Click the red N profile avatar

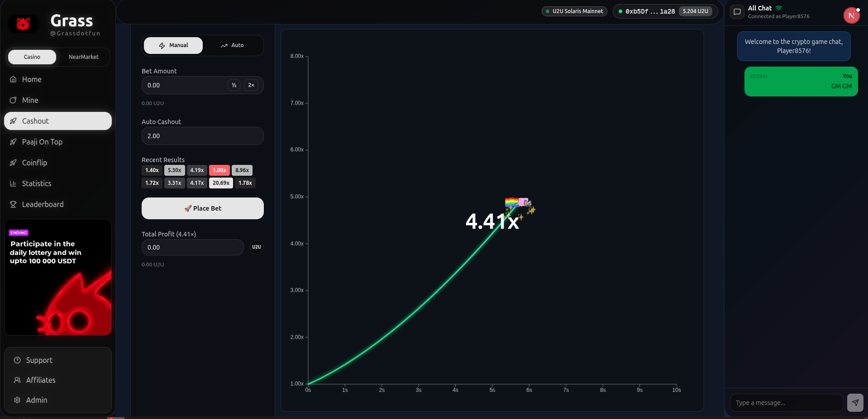[851, 15]
